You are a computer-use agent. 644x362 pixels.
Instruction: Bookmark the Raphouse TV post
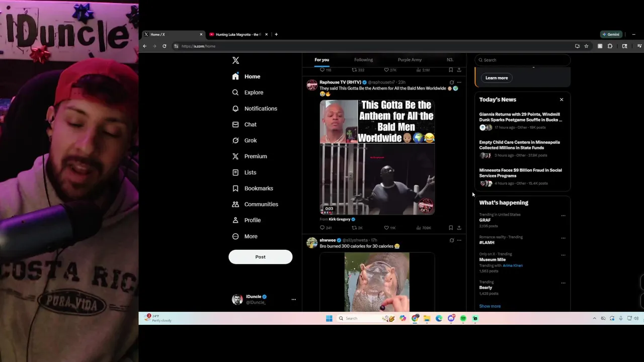pyautogui.click(x=451, y=228)
